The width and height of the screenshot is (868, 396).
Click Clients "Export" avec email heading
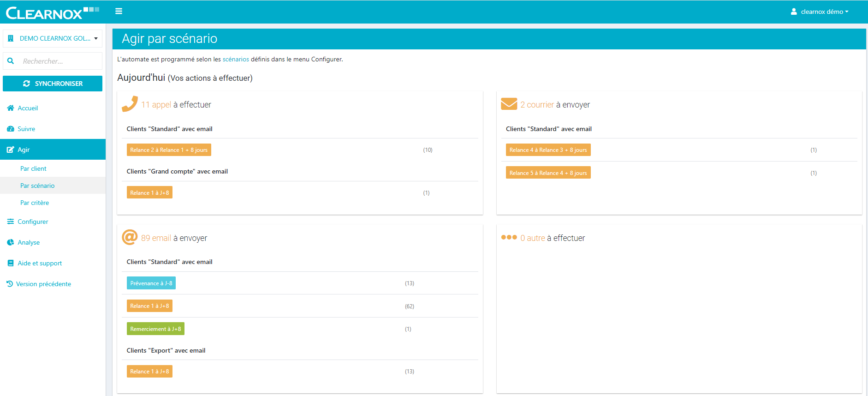pos(166,350)
